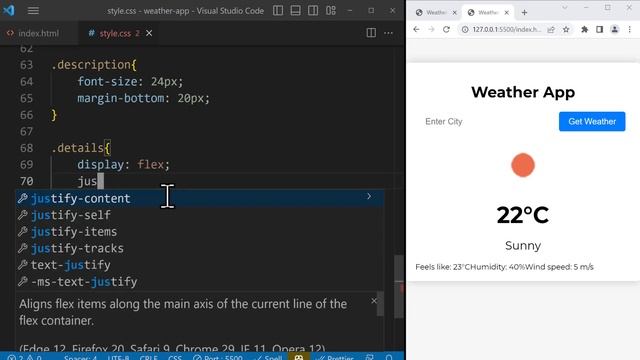Screen dimensions: 640x360
Task: Collapse suggestion details via chevron arrow
Action: click(369, 196)
